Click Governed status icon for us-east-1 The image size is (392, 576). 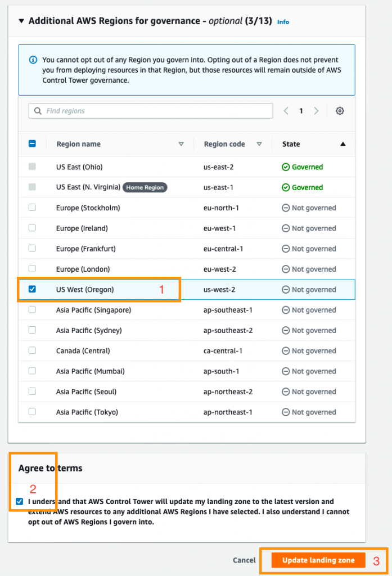point(286,187)
